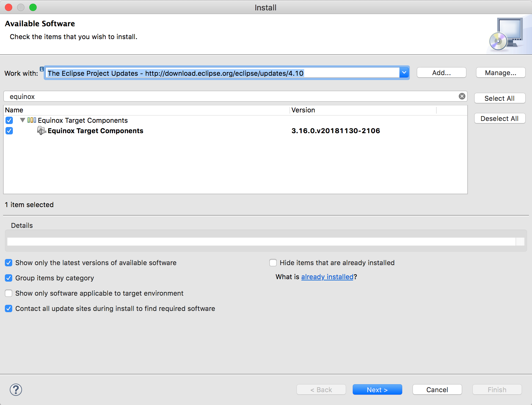Toggle Group items by category checkbox
This screenshot has height=405, width=532.
pos(9,278)
